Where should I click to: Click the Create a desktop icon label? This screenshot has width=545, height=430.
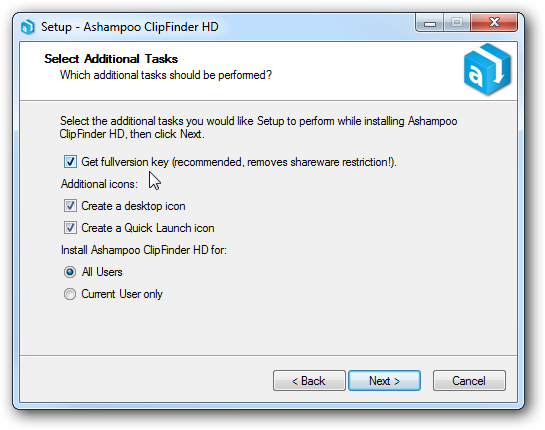pos(133,206)
